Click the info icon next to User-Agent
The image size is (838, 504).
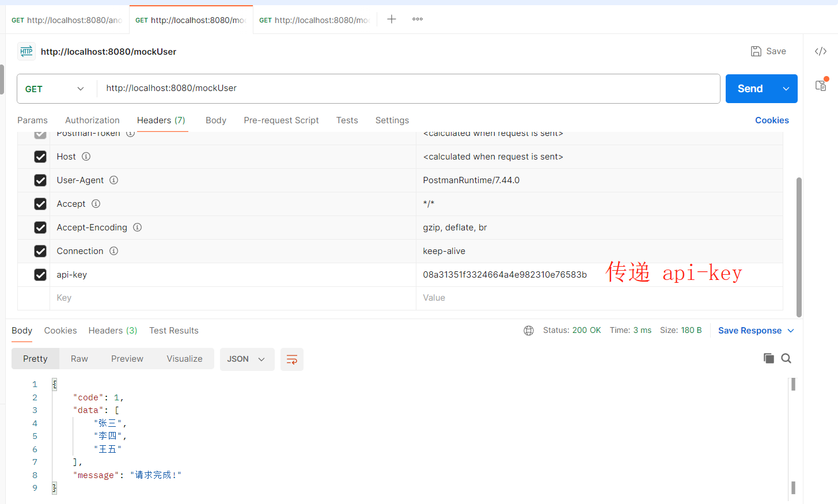(114, 180)
